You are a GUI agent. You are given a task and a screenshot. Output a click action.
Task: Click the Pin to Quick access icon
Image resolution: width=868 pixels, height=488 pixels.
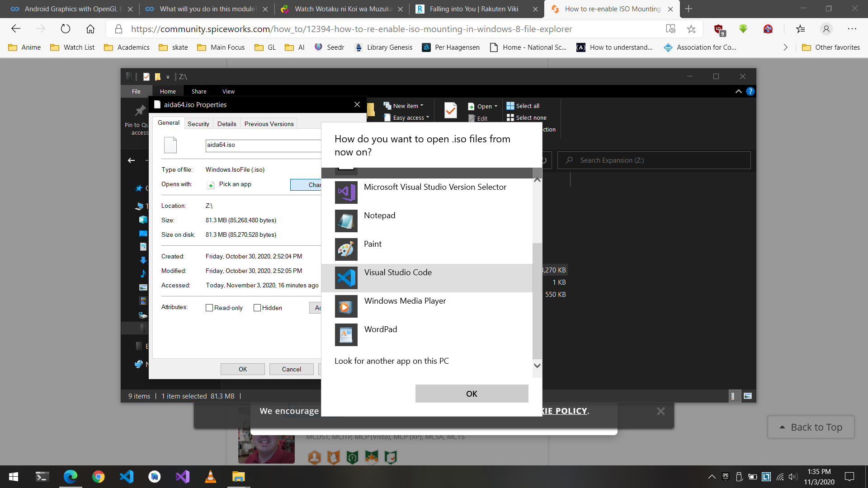coord(141,110)
